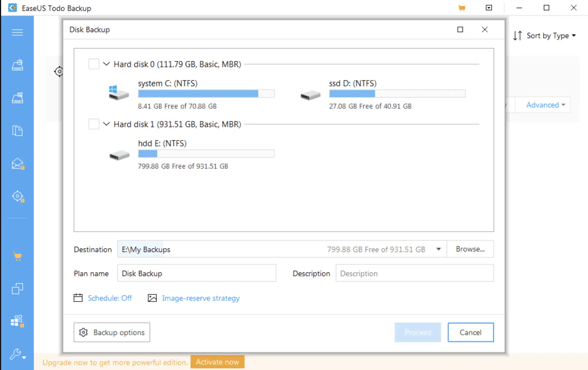Image resolution: width=588 pixels, height=370 pixels.
Task: Click inside the Plan name input field
Action: click(x=197, y=273)
